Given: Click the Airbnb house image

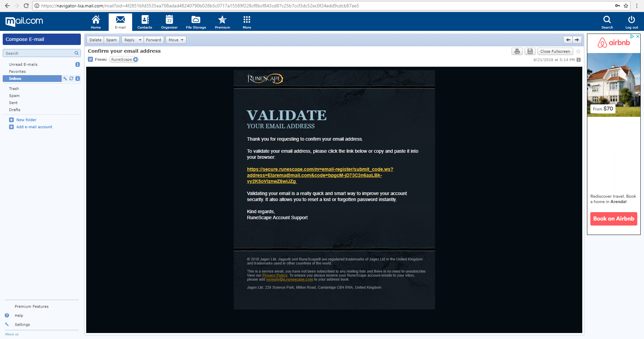Looking at the screenshot, I should [614, 85].
